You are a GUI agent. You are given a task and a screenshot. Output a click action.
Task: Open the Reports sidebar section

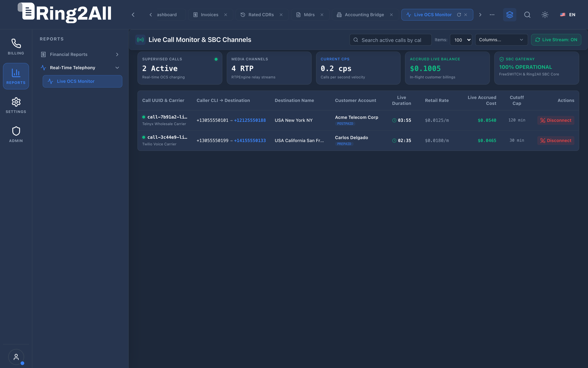click(16, 76)
